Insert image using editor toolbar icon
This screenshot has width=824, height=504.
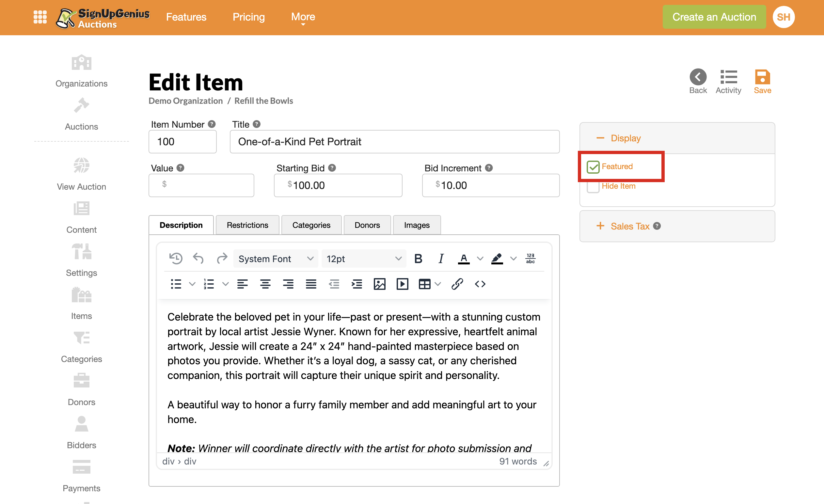click(x=379, y=284)
